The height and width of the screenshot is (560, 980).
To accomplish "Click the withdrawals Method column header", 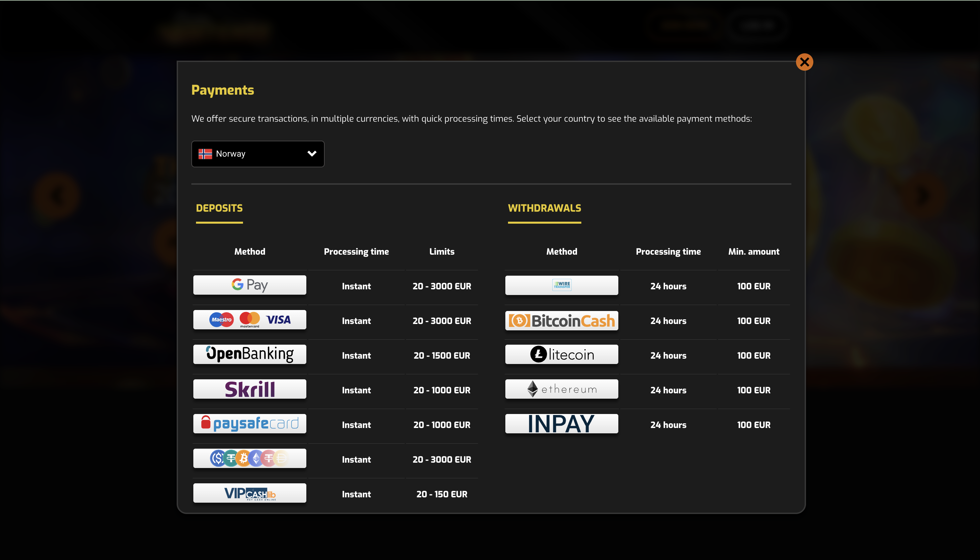I will click(562, 252).
